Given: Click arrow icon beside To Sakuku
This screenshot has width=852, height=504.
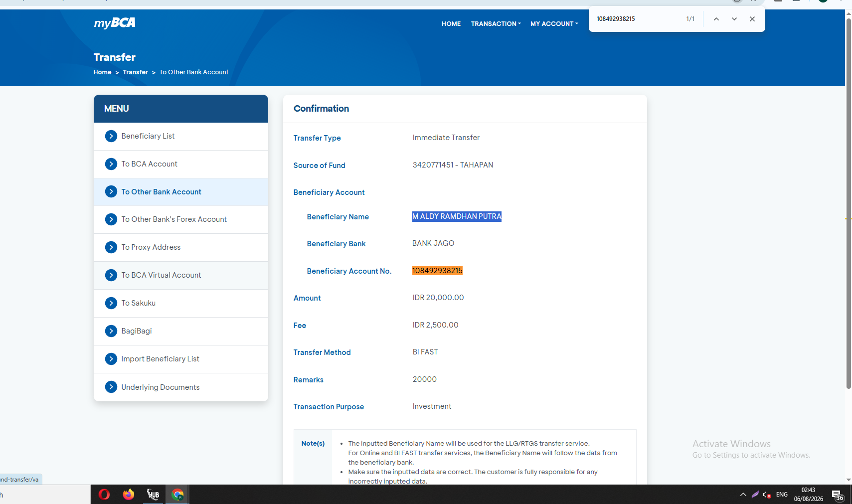Looking at the screenshot, I should click(111, 303).
